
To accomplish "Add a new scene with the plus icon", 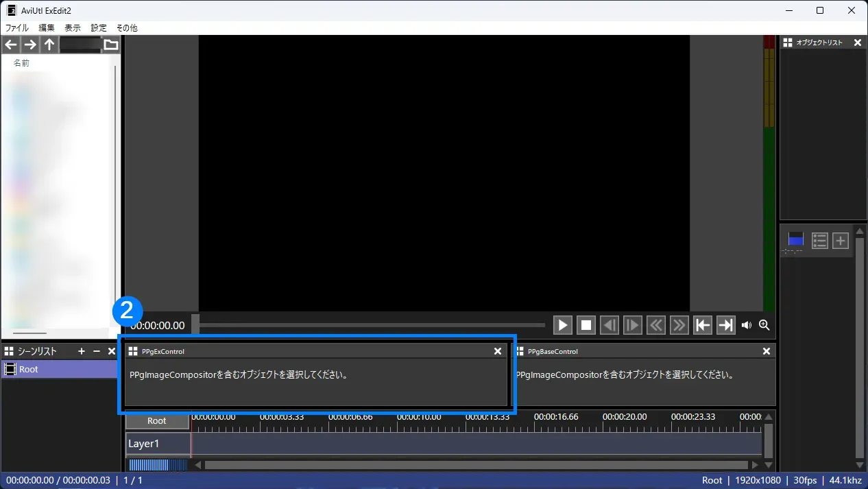I will [x=82, y=351].
